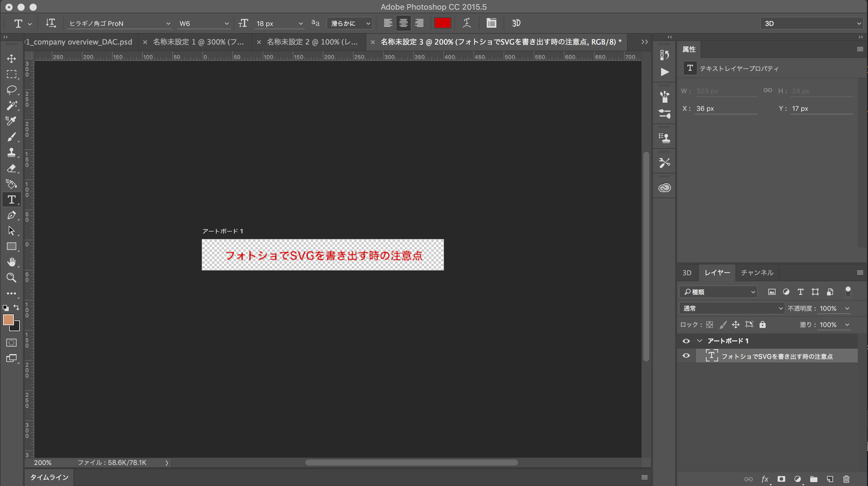The height and width of the screenshot is (486, 868).
Task: Open the Creative Cloud Libraries panel icon
Action: [x=664, y=188]
